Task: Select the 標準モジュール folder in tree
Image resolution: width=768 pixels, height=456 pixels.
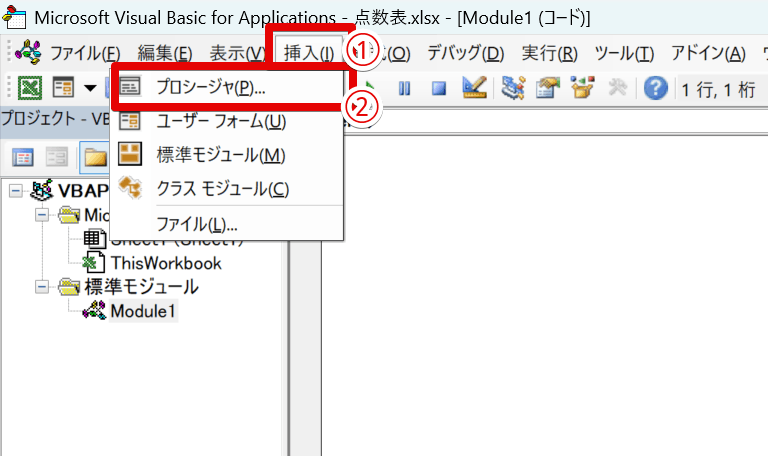Action: [141, 287]
